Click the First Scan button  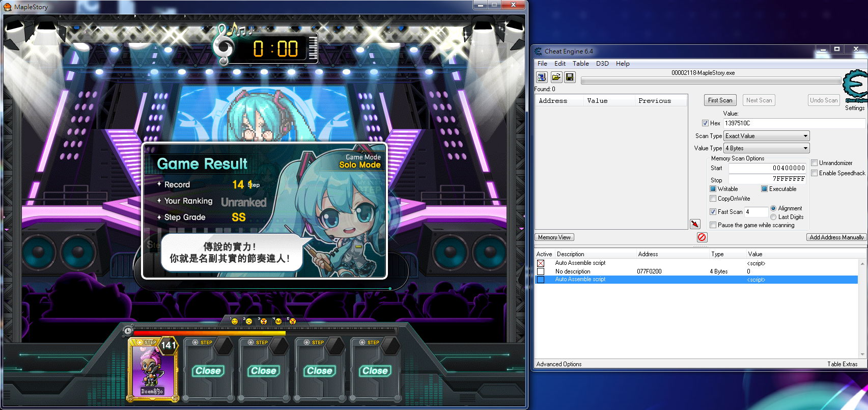click(x=720, y=100)
